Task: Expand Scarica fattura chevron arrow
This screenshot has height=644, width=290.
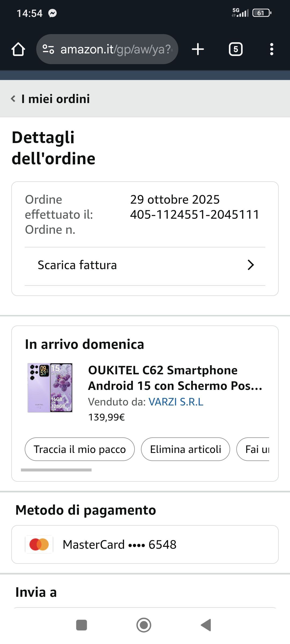Action: coord(251,265)
